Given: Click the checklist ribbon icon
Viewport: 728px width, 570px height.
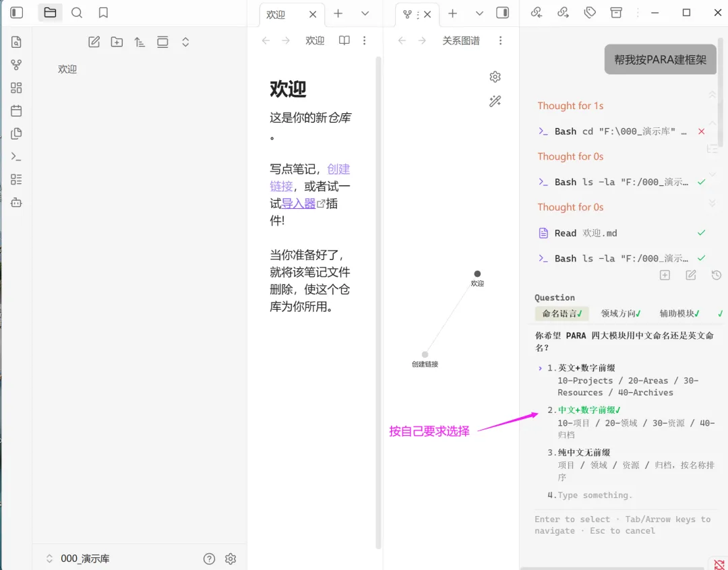Looking at the screenshot, I should 16,179.
